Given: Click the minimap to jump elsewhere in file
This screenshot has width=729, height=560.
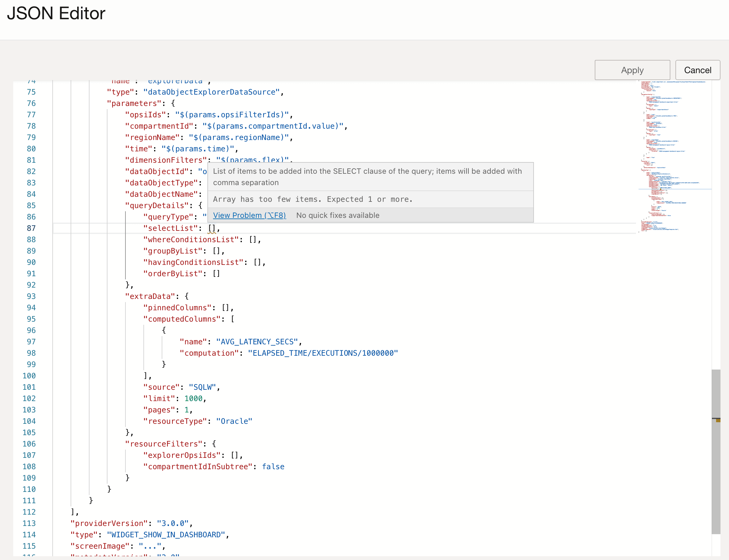Looking at the screenshot, I should click(x=670, y=150).
